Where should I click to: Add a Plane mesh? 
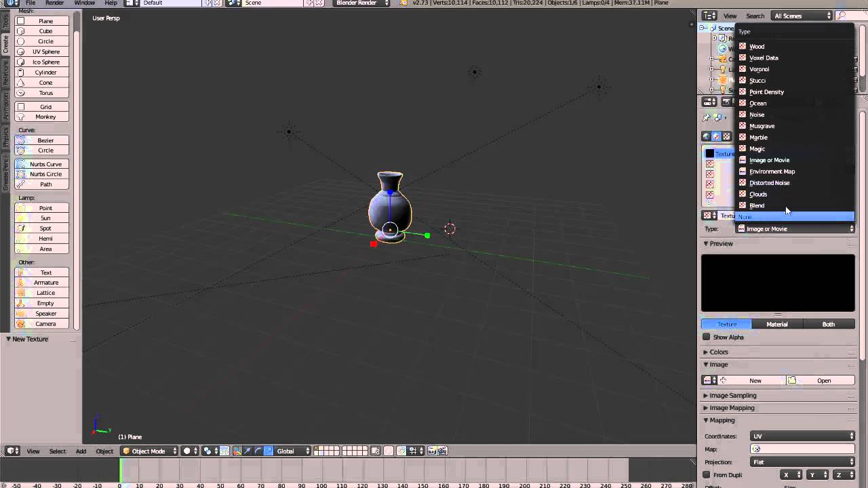point(42,21)
